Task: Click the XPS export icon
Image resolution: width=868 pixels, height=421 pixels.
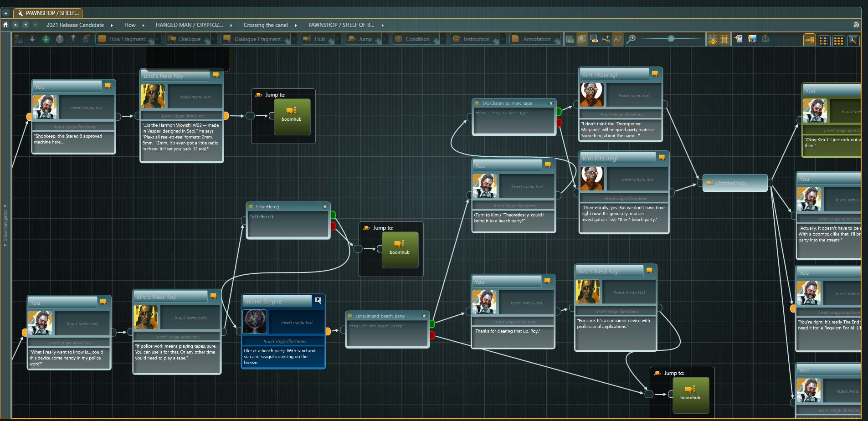Action: (x=752, y=39)
